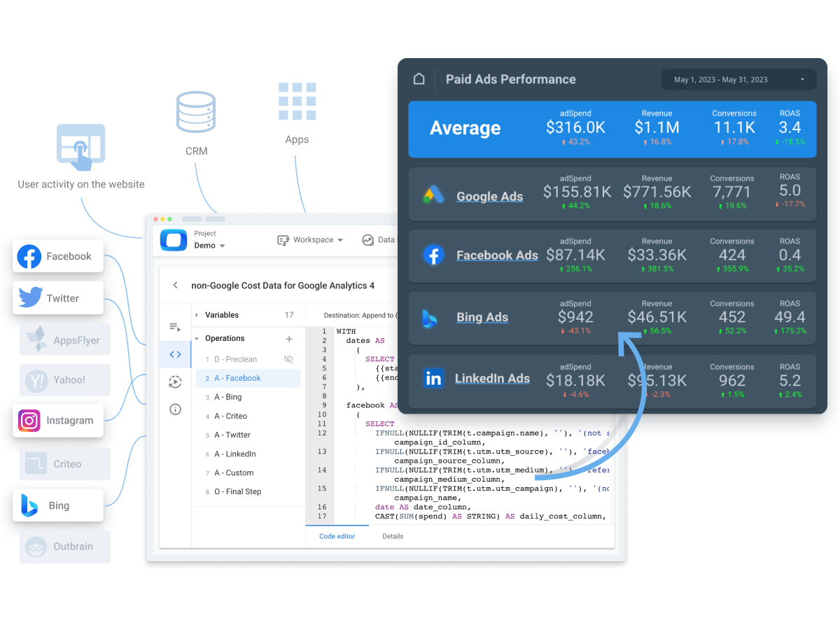This screenshot has width=840, height=630.
Task: Select the Code editor tab
Action: [337, 536]
